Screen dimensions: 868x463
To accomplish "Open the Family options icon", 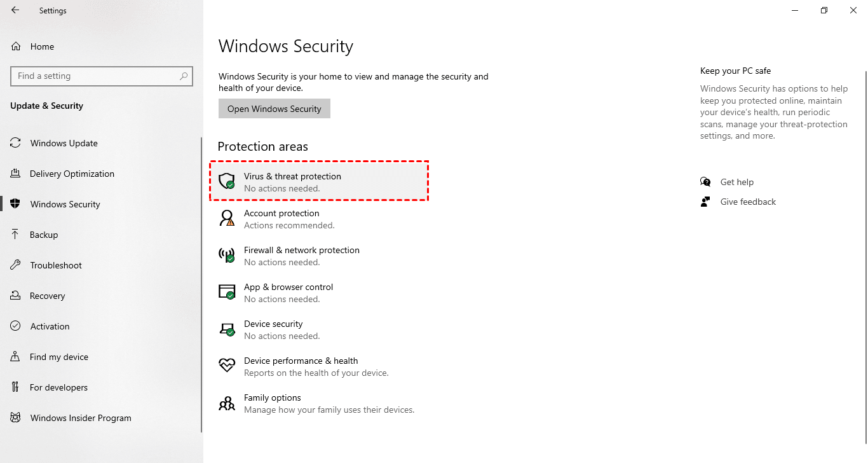I will click(x=227, y=403).
